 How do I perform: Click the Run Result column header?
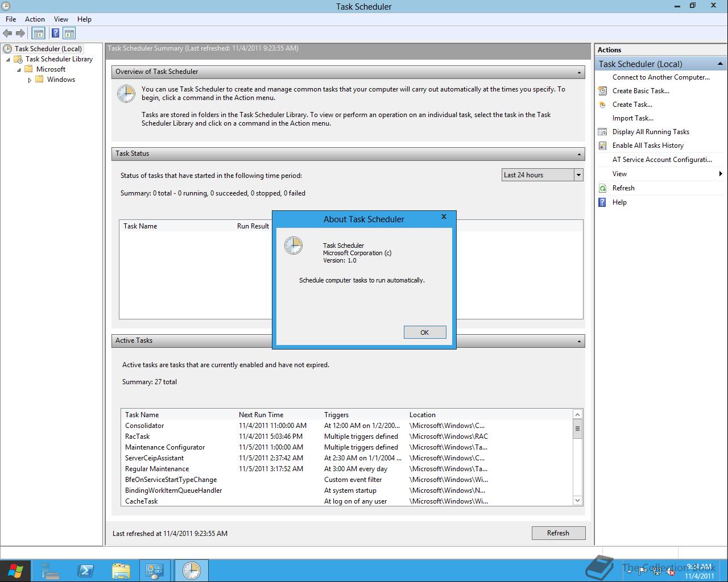pyautogui.click(x=253, y=226)
